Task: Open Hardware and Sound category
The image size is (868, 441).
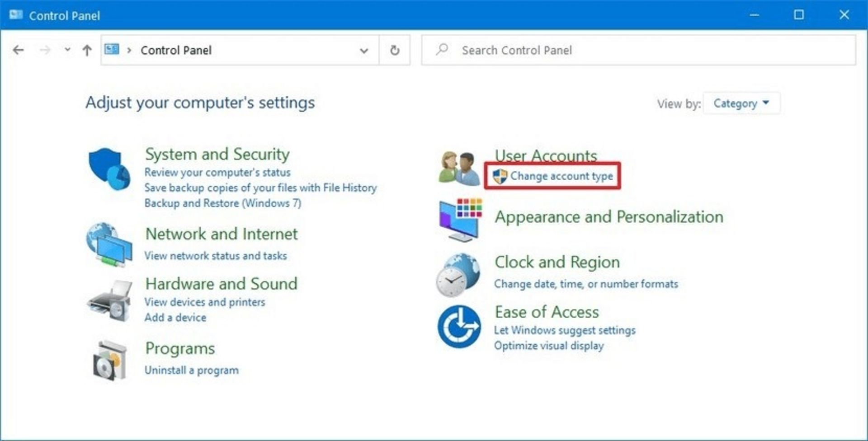Action: [222, 284]
